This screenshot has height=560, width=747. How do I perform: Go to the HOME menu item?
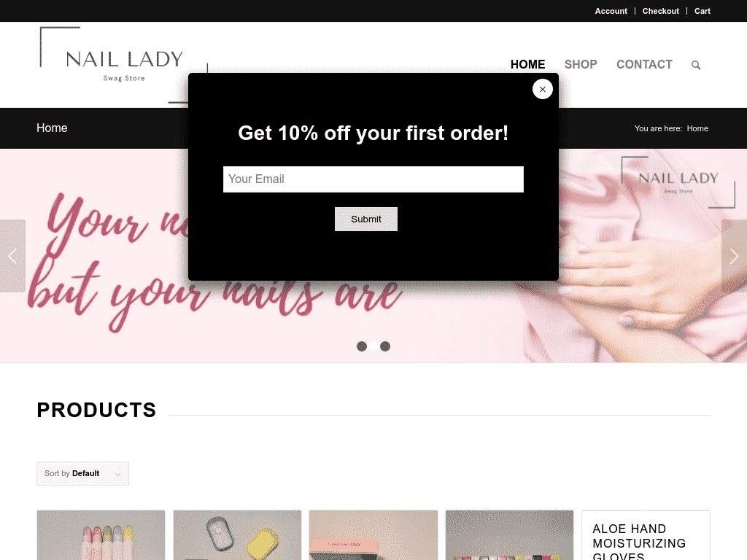(527, 64)
